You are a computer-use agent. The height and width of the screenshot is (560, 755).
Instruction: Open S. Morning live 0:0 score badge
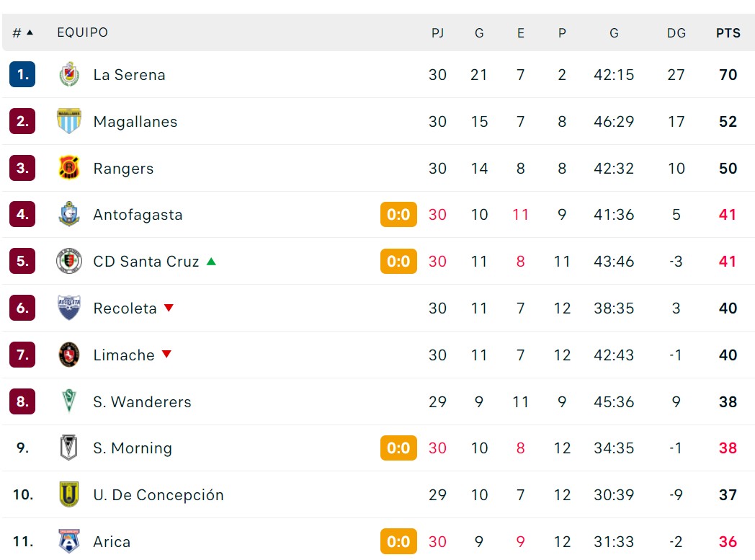pos(398,448)
